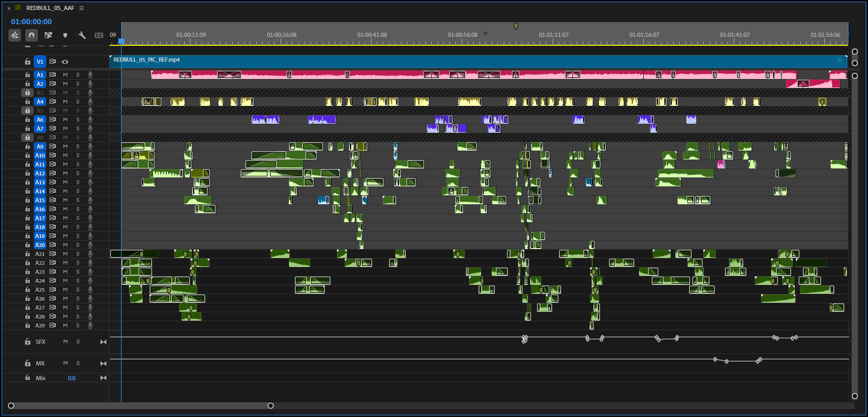Click voice-over record mic on A18
The height and width of the screenshot is (417, 868).
(91, 227)
